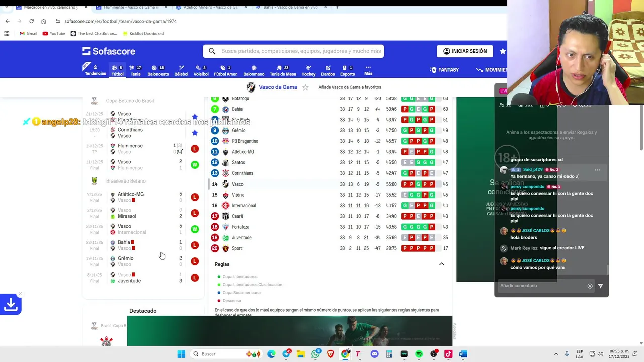Show hidden system tray icons

coord(556,354)
